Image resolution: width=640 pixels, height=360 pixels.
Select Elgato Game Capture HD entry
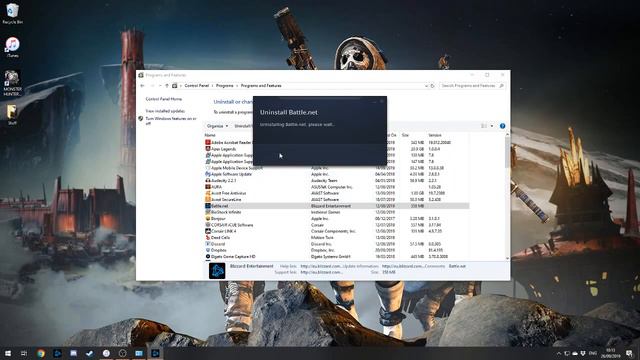337,257
